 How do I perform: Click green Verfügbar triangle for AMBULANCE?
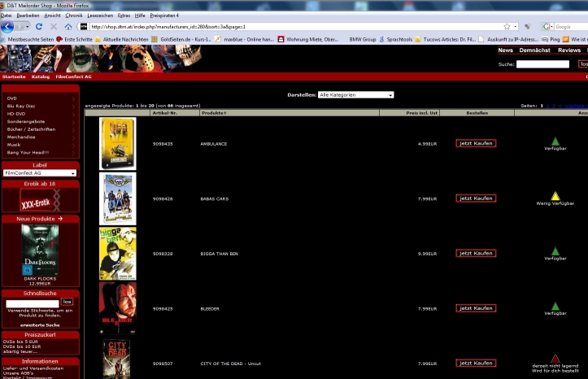coord(555,142)
